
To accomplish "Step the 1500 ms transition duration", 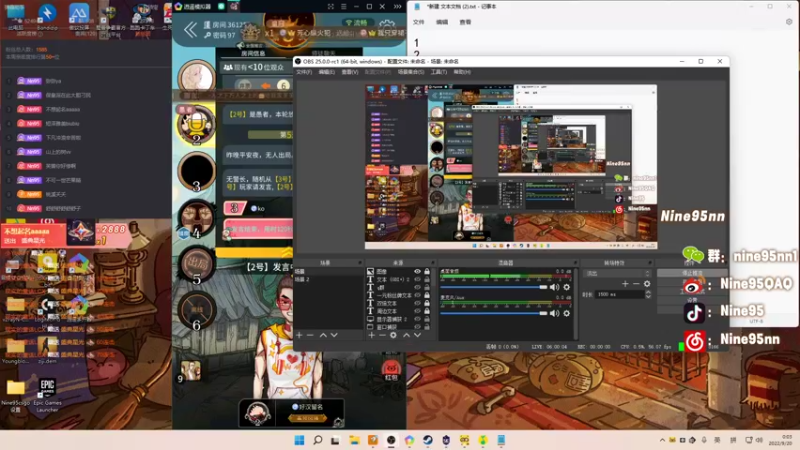I will pos(648,294).
